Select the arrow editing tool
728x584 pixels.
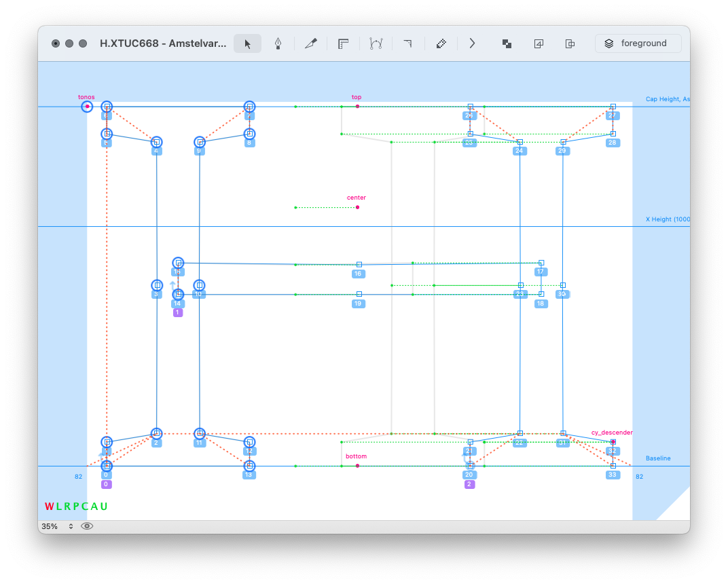point(247,43)
